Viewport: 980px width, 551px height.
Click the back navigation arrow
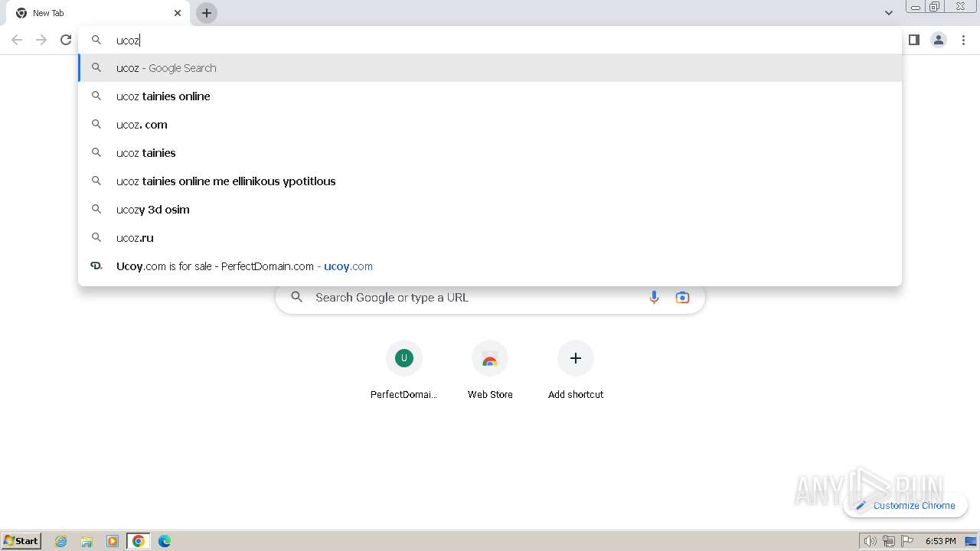[17, 40]
